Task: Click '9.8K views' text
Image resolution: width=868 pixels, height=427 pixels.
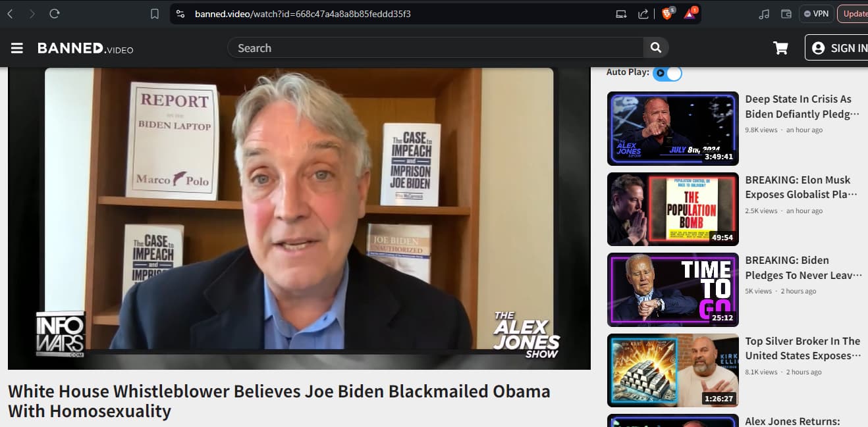Action: click(761, 130)
